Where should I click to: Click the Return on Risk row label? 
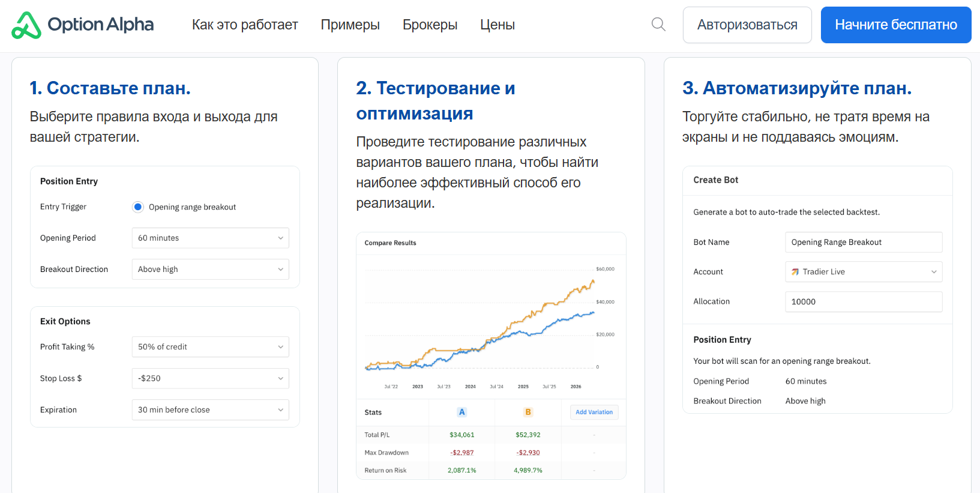tap(385, 470)
